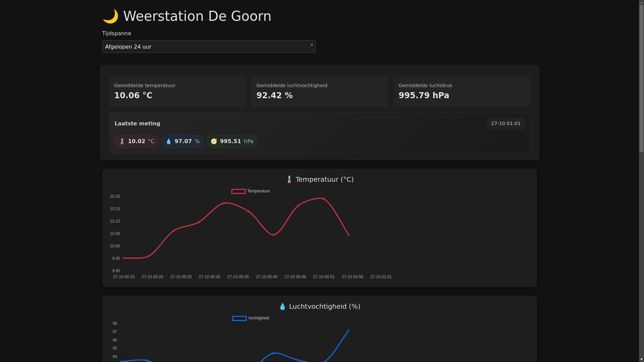The height and width of the screenshot is (362, 644).
Task: Click the 27-10 01:01 timestamp badge
Action: (505, 124)
